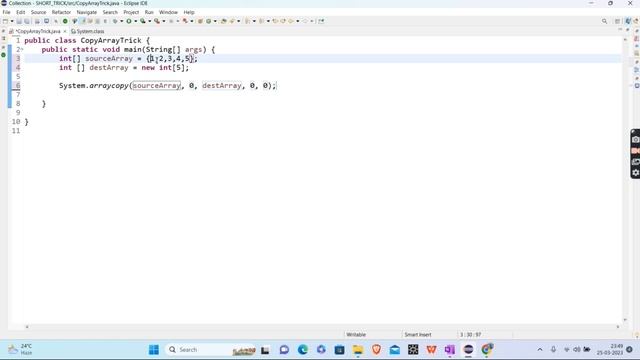Open File Explorer from the taskbar
The height and width of the screenshot is (360, 640).
click(x=358, y=350)
